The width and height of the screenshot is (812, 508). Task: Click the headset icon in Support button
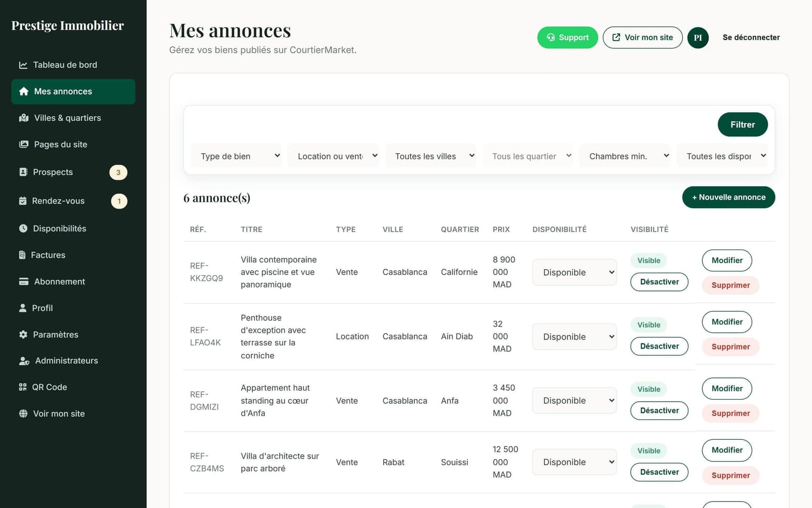coord(551,38)
